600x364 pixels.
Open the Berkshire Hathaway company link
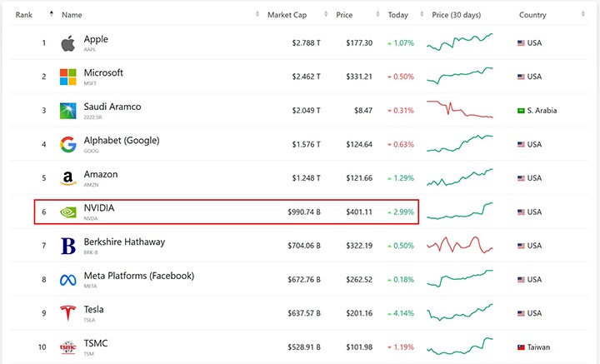124,242
